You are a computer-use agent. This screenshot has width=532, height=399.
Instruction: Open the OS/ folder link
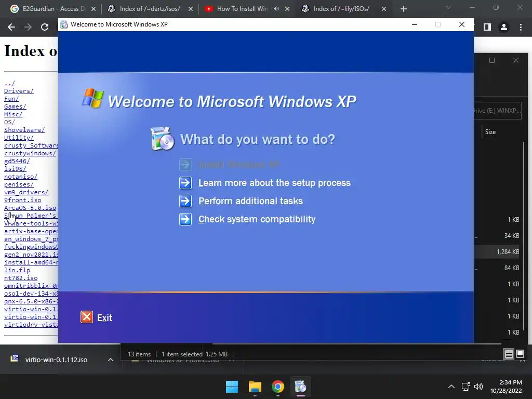coord(9,122)
